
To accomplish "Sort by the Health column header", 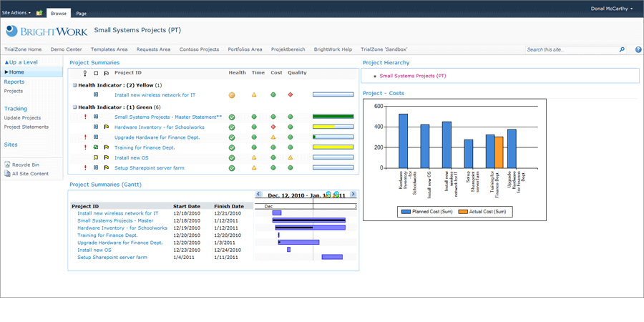I will tap(237, 73).
